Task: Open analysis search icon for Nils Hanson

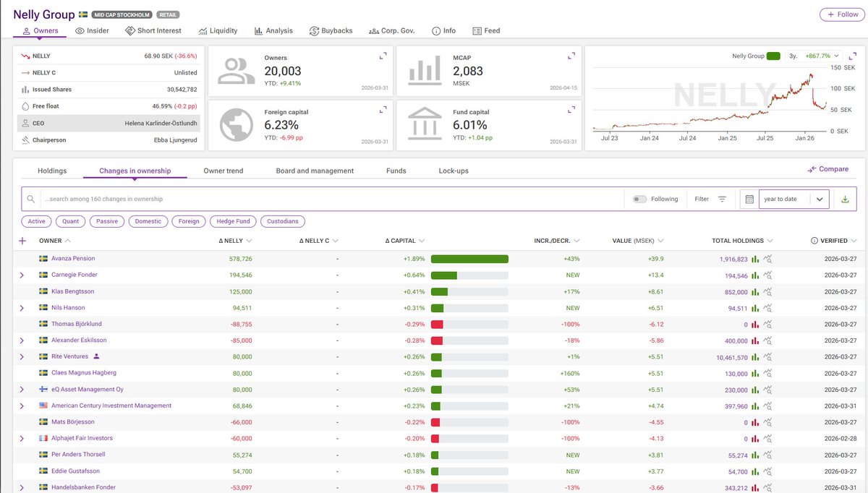Action: [768, 308]
